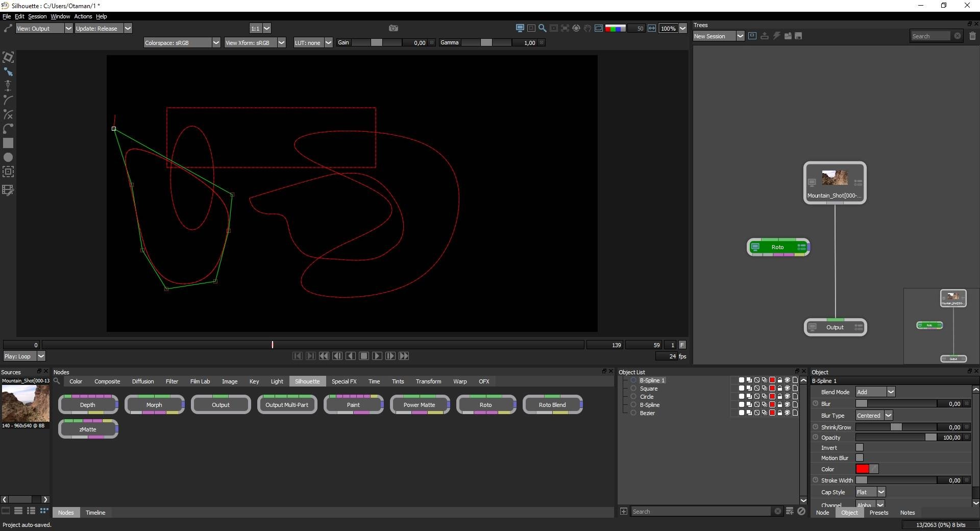
Task: Switch to the Presets tab
Action: tap(879, 512)
